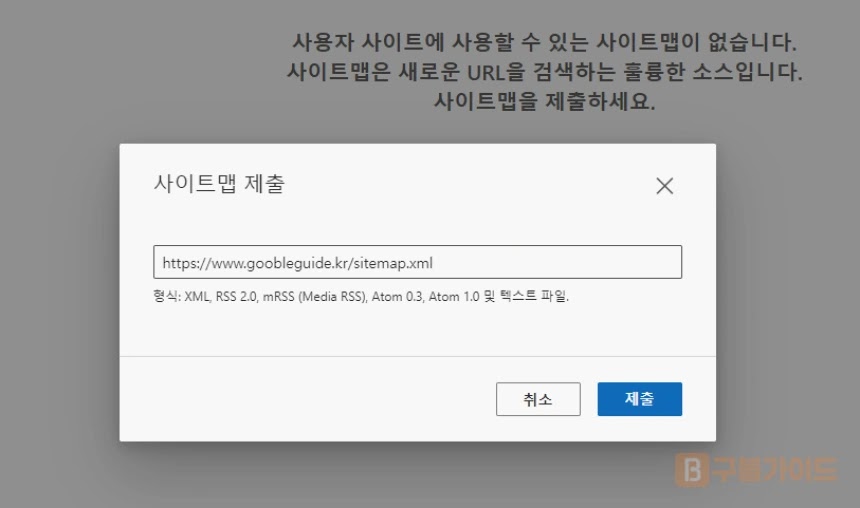This screenshot has height=508, width=860.
Task: Close the 사이트맵 제출 dialog with the X
Action: click(664, 186)
